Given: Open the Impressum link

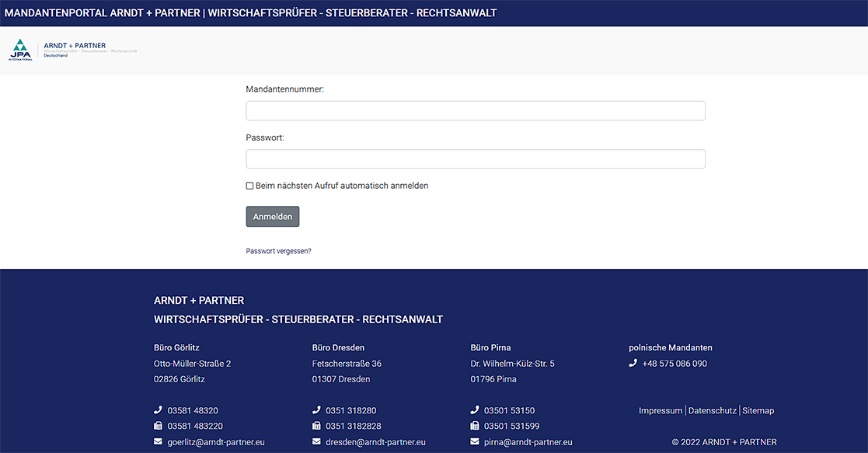Looking at the screenshot, I should [661, 410].
